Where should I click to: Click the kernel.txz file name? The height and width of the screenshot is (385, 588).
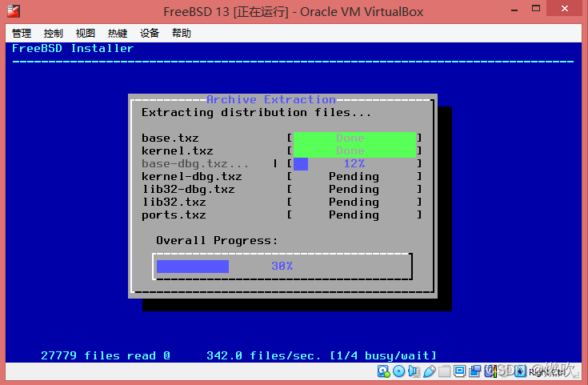point(178,150)
